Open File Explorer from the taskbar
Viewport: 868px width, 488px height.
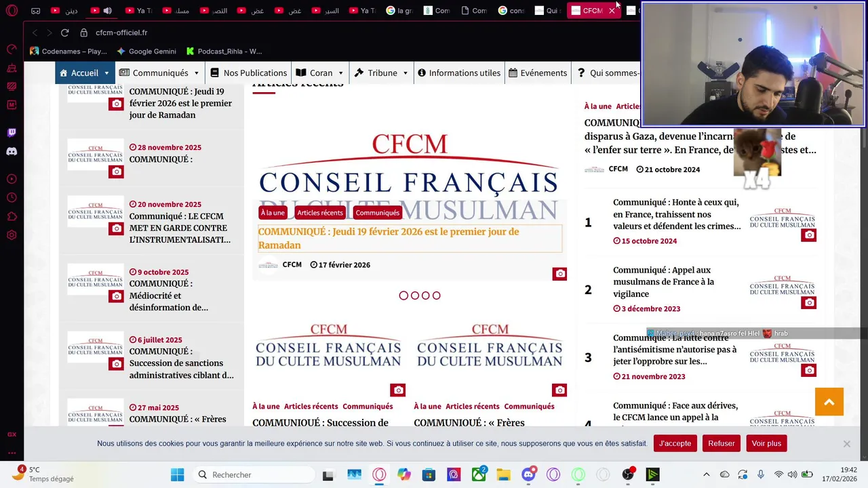coord(503,474)
